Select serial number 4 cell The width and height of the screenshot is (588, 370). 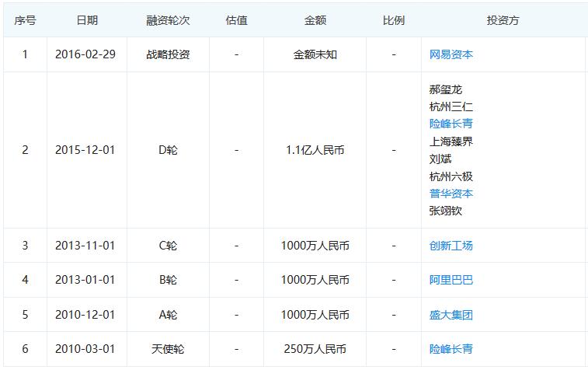(25, 280)
